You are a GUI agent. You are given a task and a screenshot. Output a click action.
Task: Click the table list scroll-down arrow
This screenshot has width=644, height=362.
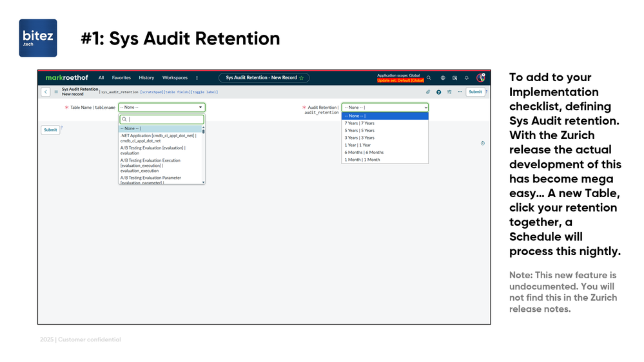[203, 182]
